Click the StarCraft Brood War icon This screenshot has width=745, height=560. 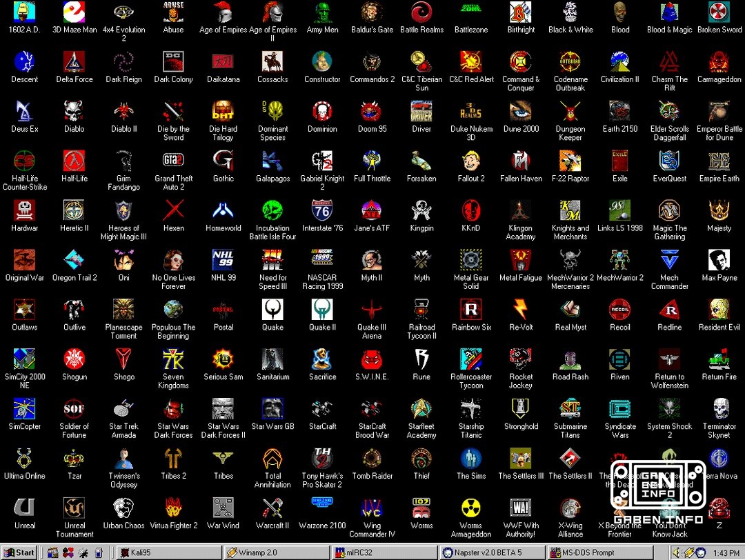coord(372,408)
